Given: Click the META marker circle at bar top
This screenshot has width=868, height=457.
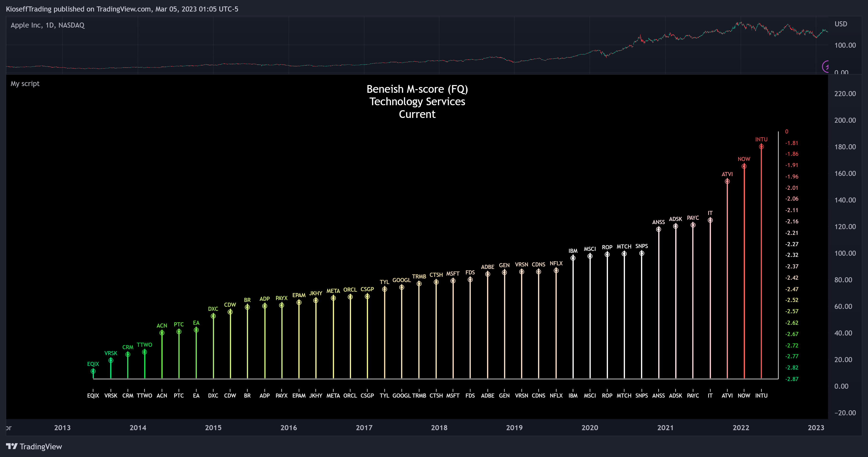Looking at the screenshot, I should (x=333, y=298).
